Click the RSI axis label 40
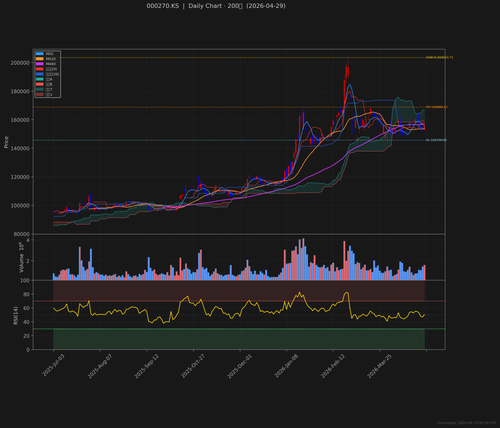 (x=26, y=322)
